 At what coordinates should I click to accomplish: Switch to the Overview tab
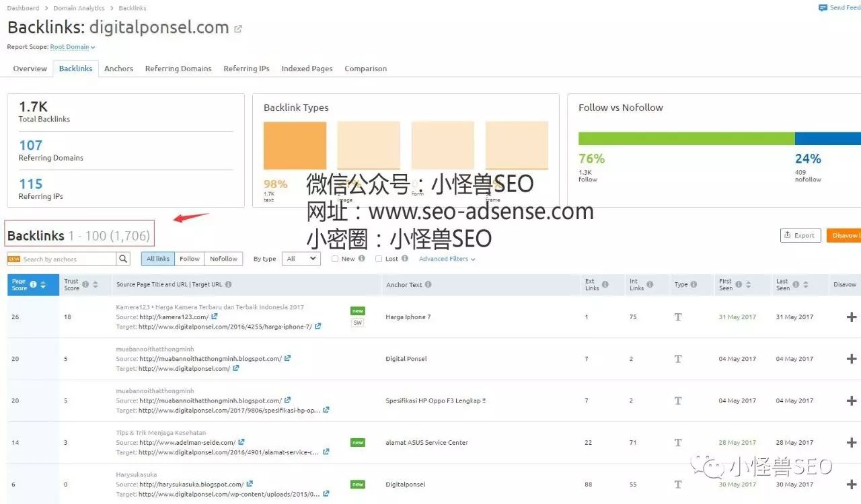click(x=30, y=69)
